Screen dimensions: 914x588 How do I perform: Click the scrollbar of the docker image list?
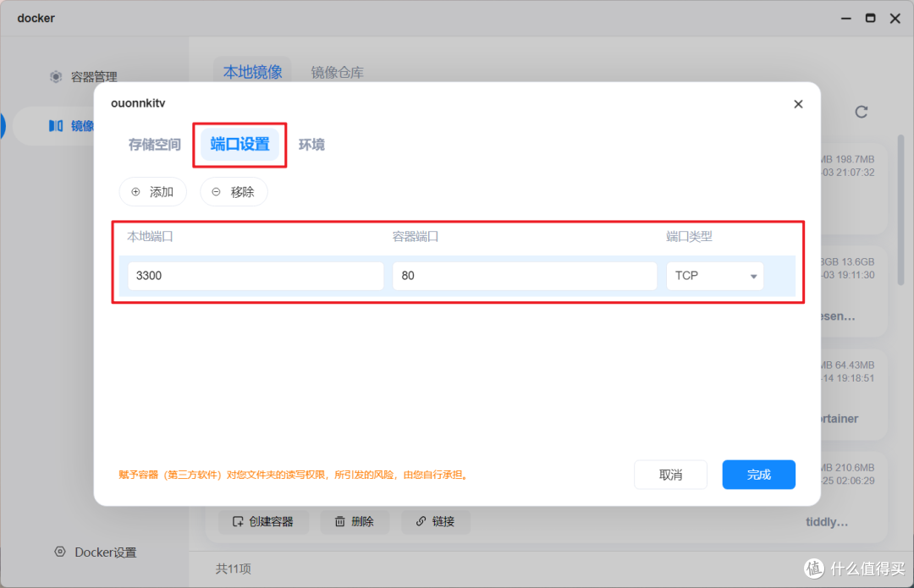click(900, 210)
